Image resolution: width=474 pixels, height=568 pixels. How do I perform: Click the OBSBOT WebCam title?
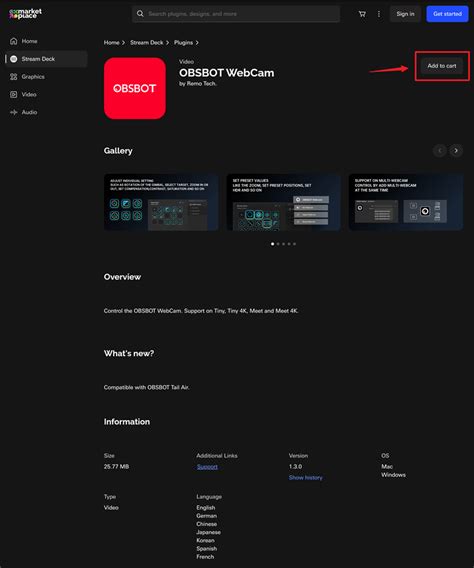[227, 73]
